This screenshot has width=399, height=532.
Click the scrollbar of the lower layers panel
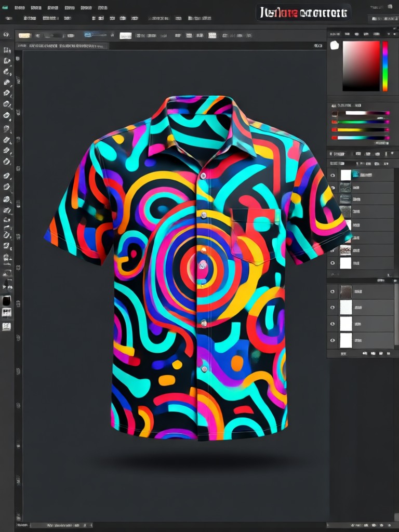click(x=396, y=315)
